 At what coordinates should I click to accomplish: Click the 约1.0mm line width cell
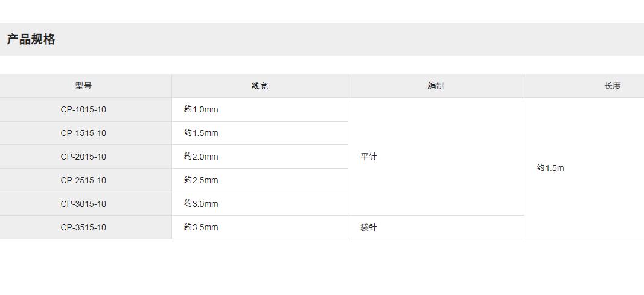(x=202, y=109)
